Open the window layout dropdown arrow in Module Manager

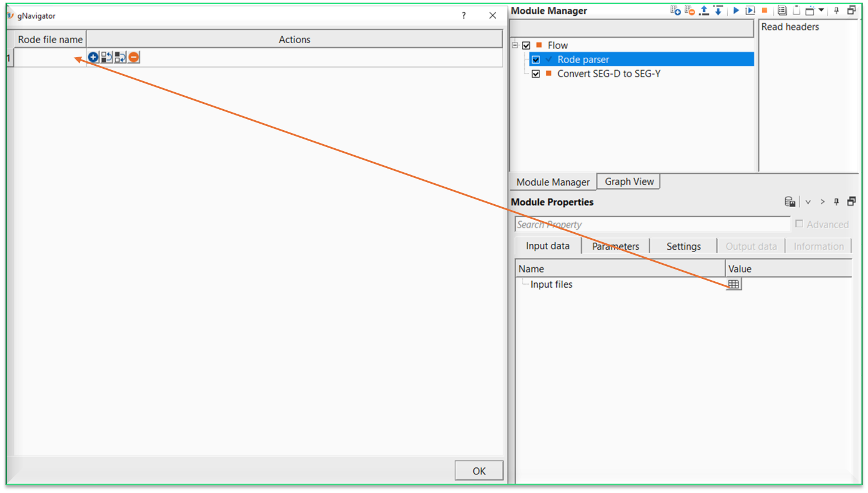click(x=821, y=10)
